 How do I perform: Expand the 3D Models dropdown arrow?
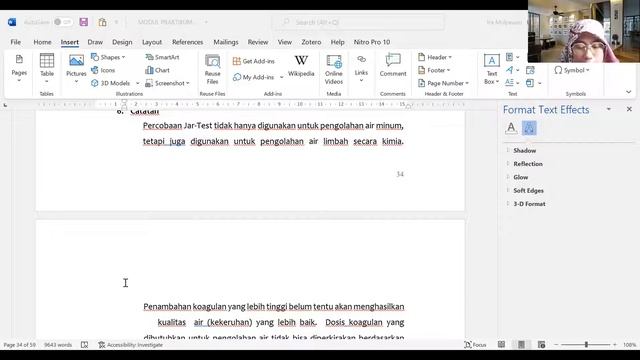pyautogui.click(x=138, y=83)
